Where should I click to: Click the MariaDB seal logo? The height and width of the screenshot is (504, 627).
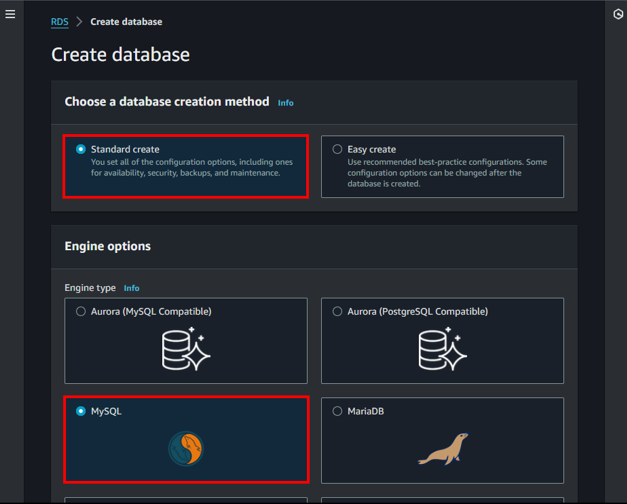tap(443, 449)
